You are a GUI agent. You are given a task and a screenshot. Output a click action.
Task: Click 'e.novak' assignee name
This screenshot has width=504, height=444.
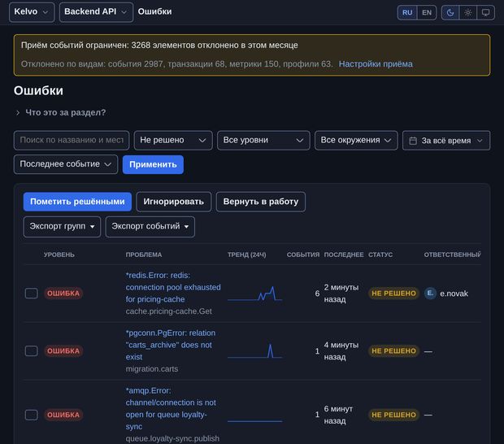454,294
